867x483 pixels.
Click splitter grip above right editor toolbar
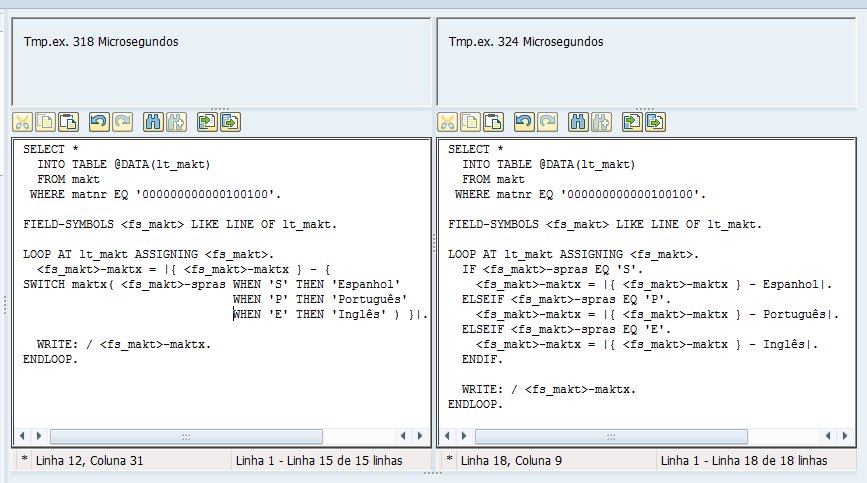pyautogui.click(x=645, y=109)
